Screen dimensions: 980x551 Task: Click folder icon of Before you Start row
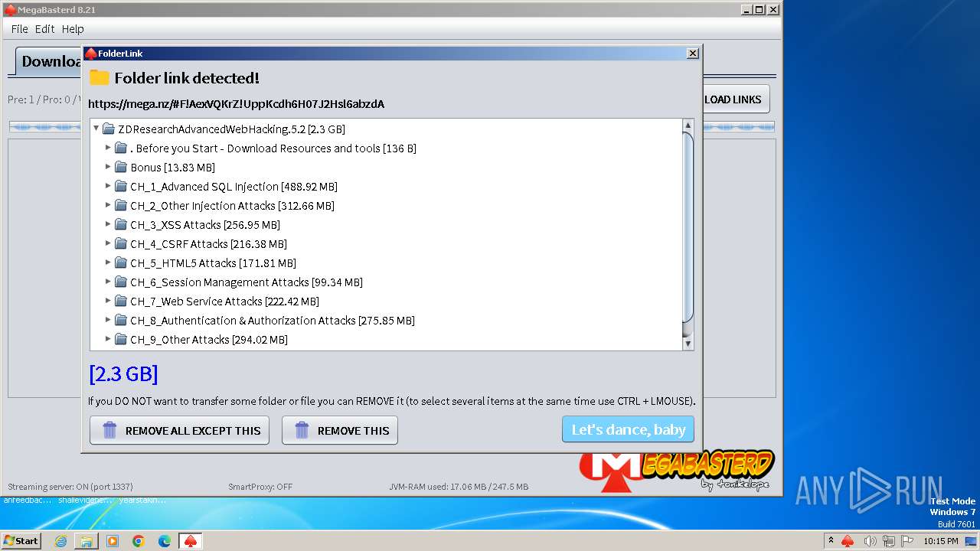point(121,148)
